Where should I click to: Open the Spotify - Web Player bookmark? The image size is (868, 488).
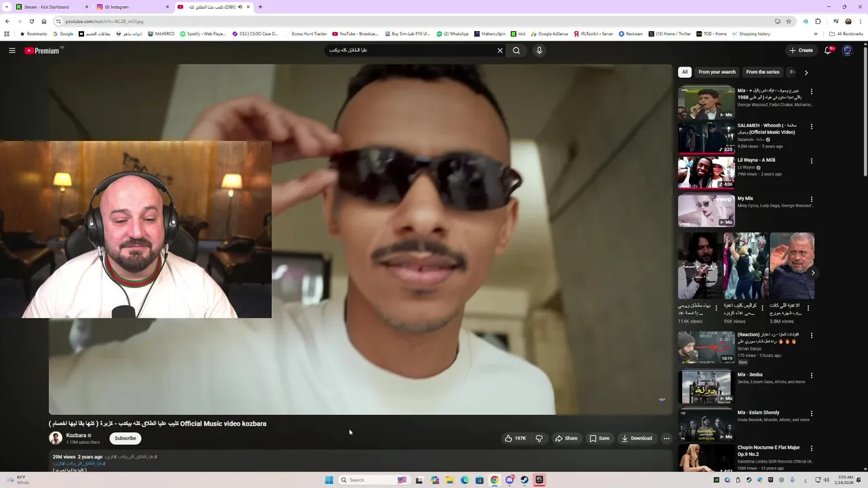point(203,34)
